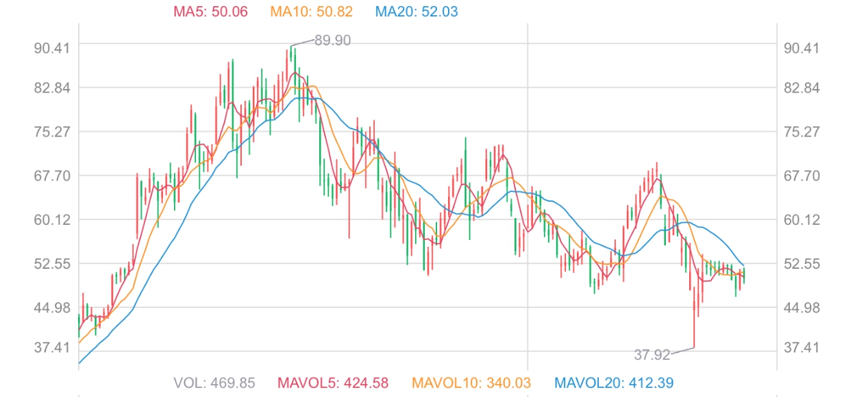
Task: Click the MA5: 50.06 legend label
Action: pos(212,12)
